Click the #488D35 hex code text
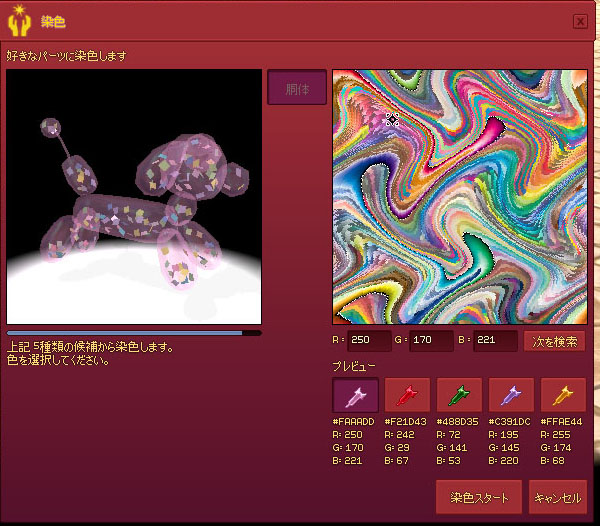The width and height of the screenshot is (600, 526). click(x=457, y=422)
